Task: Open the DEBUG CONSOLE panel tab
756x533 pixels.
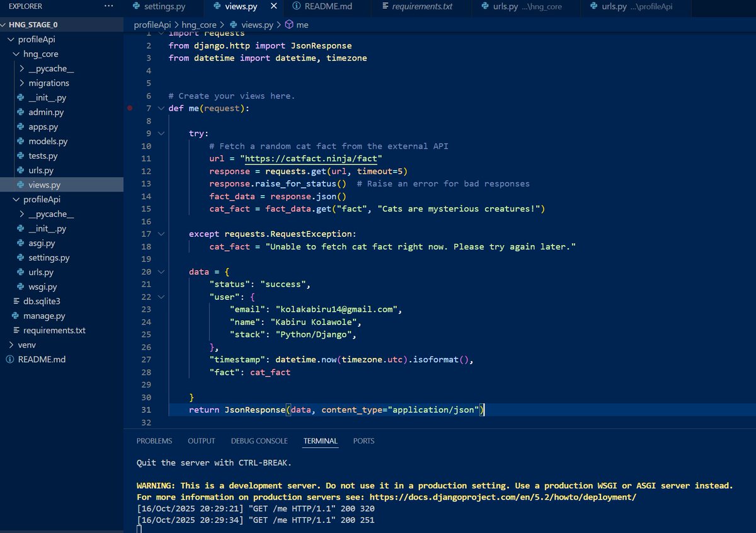Action: [260, 441]
